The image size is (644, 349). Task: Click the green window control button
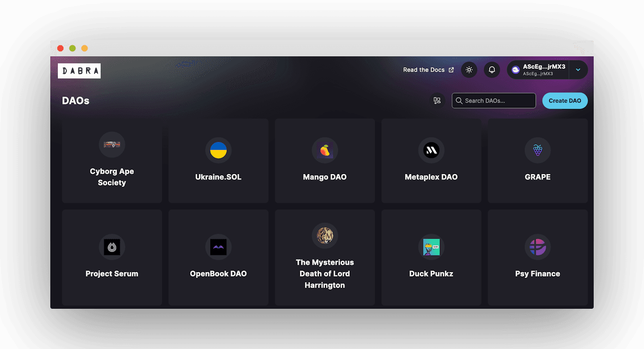(x=72, y=48)
